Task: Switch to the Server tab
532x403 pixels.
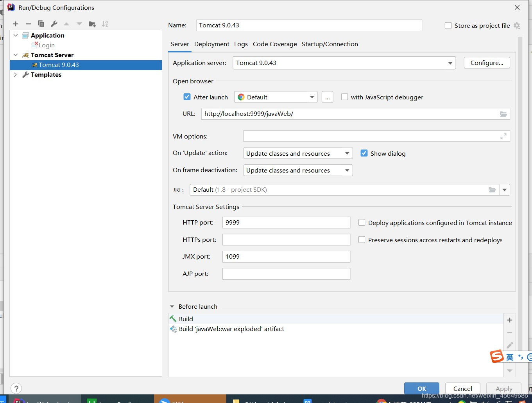Action: click(180, 44)
